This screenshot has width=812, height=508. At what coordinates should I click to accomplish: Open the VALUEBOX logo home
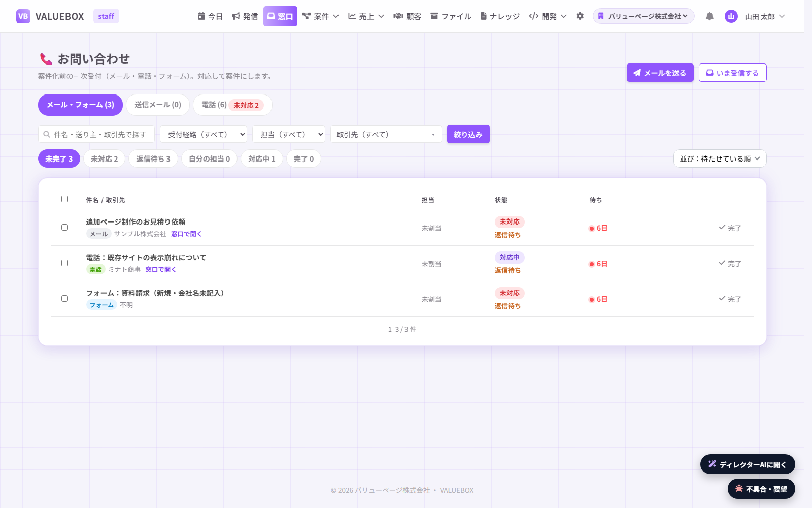pos(50,16)
